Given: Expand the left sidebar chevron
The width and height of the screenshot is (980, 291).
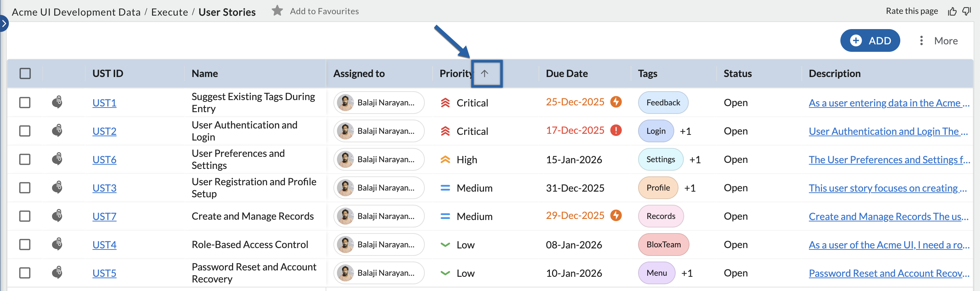Looking at the screenshot, I should click(x=4, y=23).
